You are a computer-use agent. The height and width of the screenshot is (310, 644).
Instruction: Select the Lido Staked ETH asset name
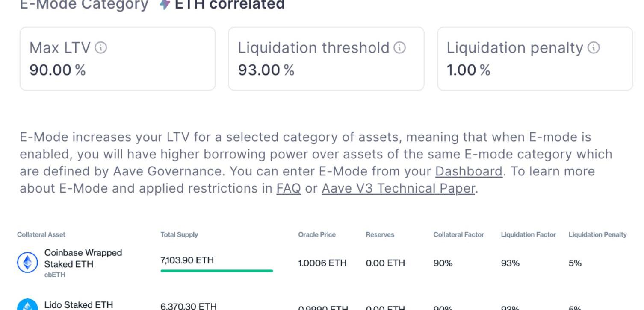[79, 305]
